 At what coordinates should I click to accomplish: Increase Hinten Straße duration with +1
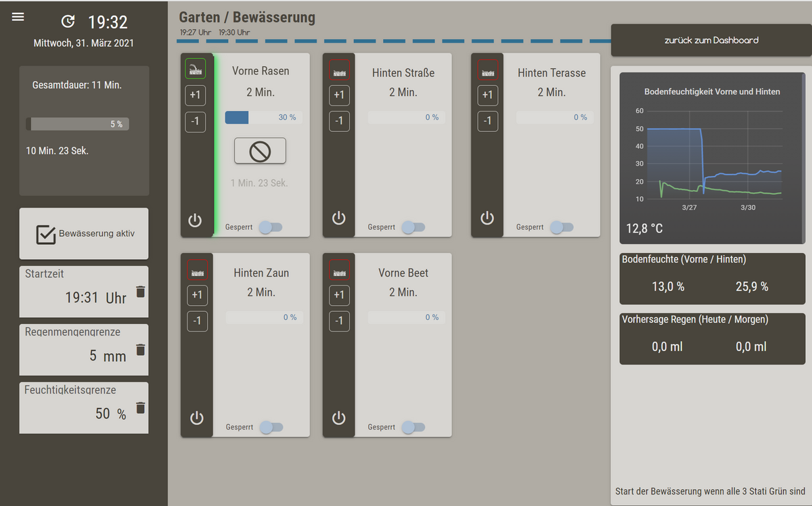pyautogui.click(x=339, y=95)
